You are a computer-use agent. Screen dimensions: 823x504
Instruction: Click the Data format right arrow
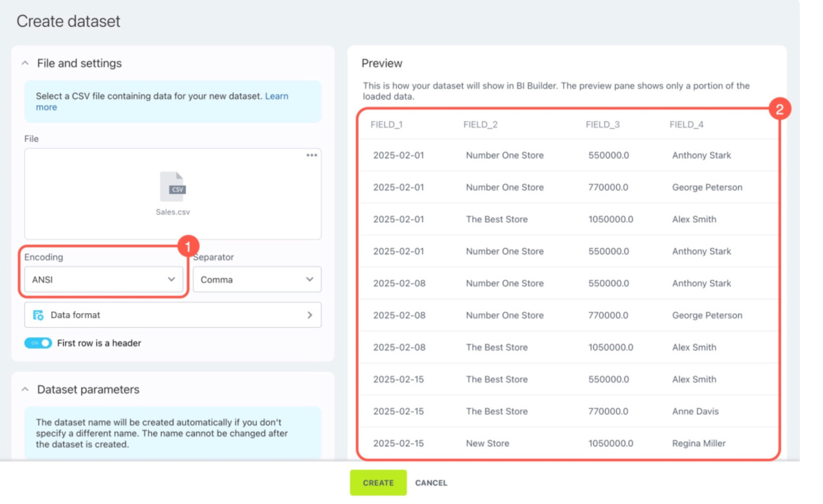point(309,315)
